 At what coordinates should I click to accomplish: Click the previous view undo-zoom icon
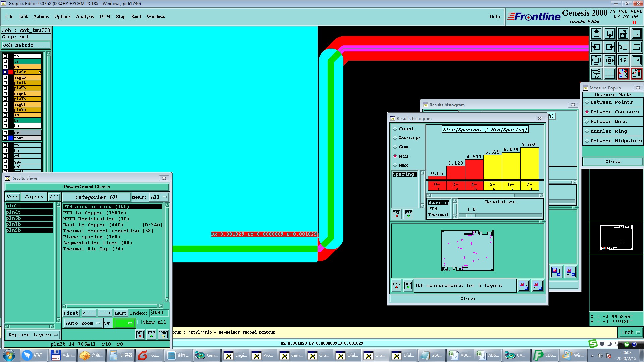click(623, 47)
